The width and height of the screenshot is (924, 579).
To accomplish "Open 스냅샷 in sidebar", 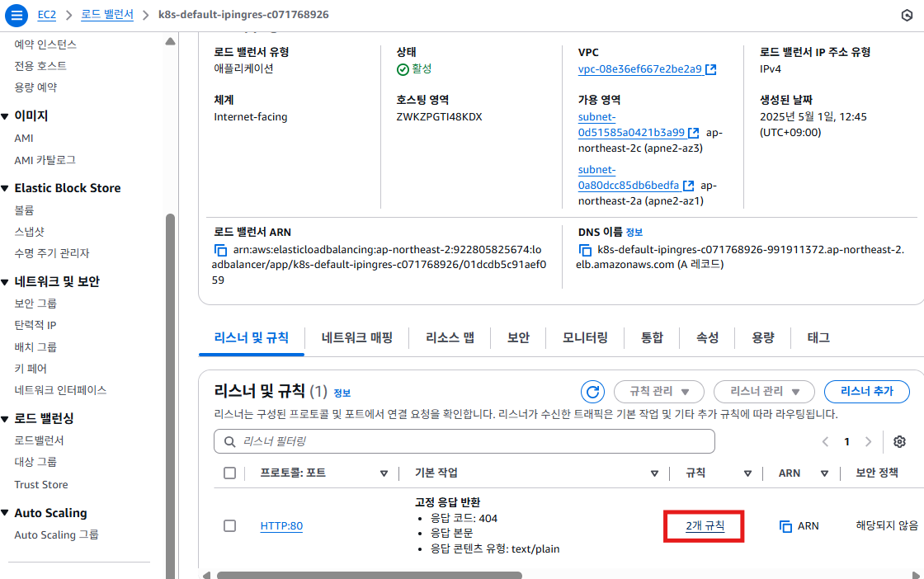I will (x=30, y=232).
